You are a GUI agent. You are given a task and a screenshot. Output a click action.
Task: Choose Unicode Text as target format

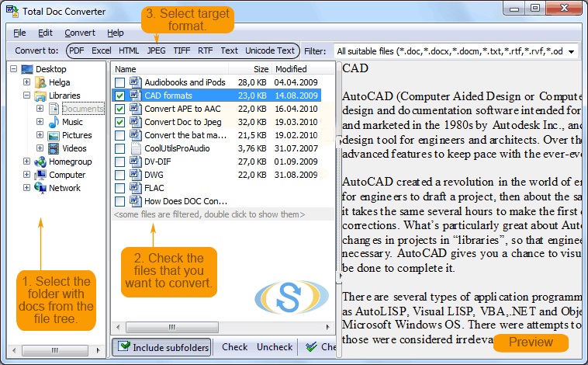[270, 50]
